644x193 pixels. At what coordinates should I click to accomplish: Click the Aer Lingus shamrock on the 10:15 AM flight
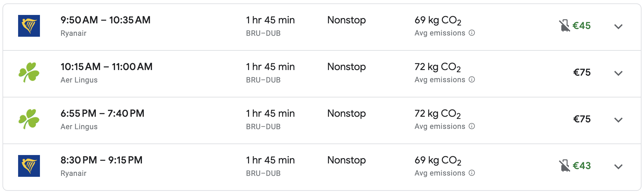point(29,73)
